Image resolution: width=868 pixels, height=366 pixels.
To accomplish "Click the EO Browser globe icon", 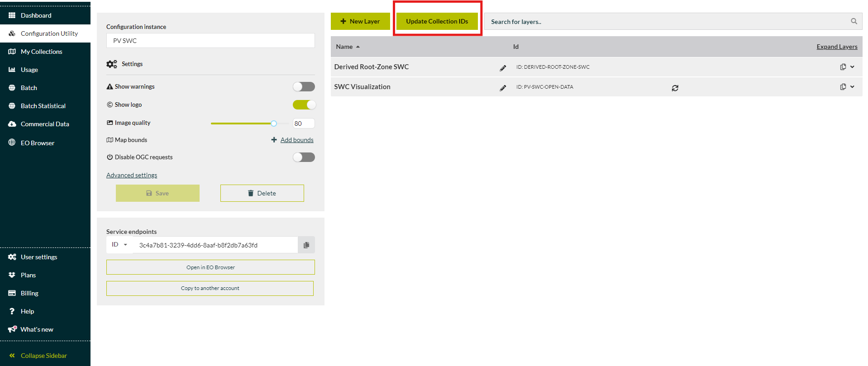I will click(12, 143).
